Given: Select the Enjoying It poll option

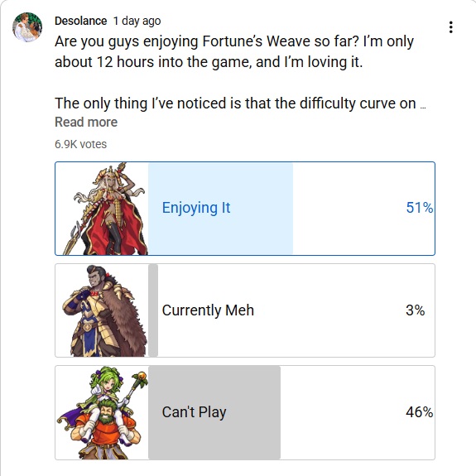Looking at the screenshot, I should click(245, 209).
